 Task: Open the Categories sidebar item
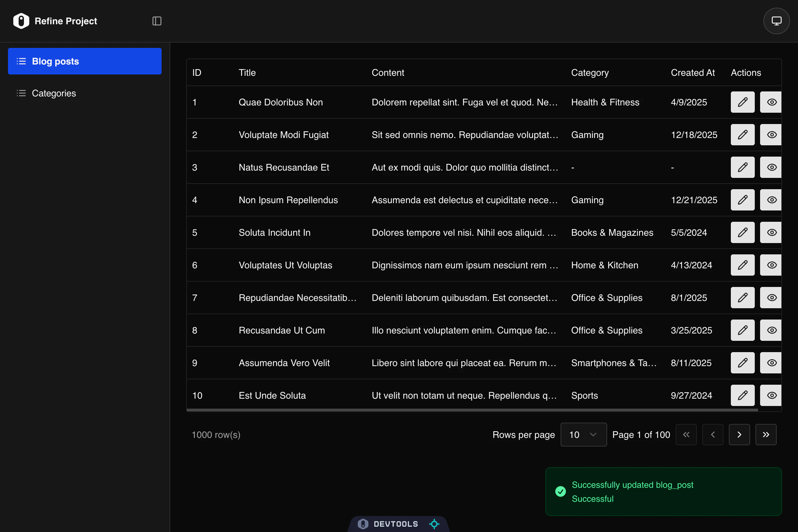54,93
